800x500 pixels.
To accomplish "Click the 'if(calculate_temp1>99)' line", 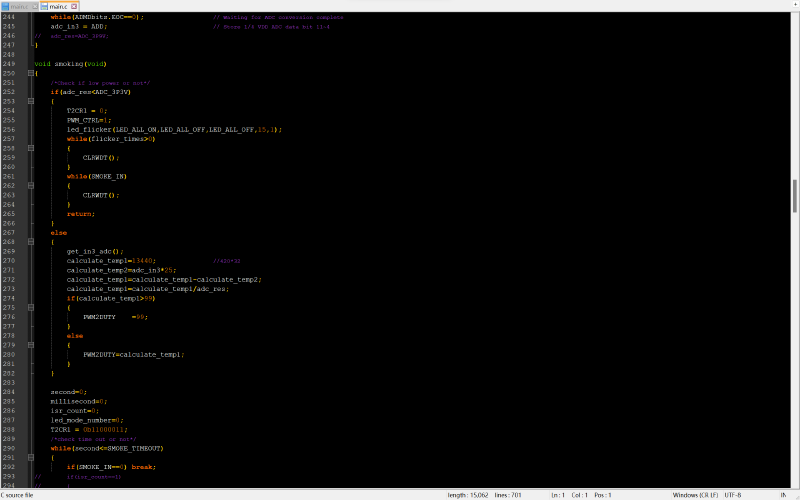I will click(x=111, y=298).
